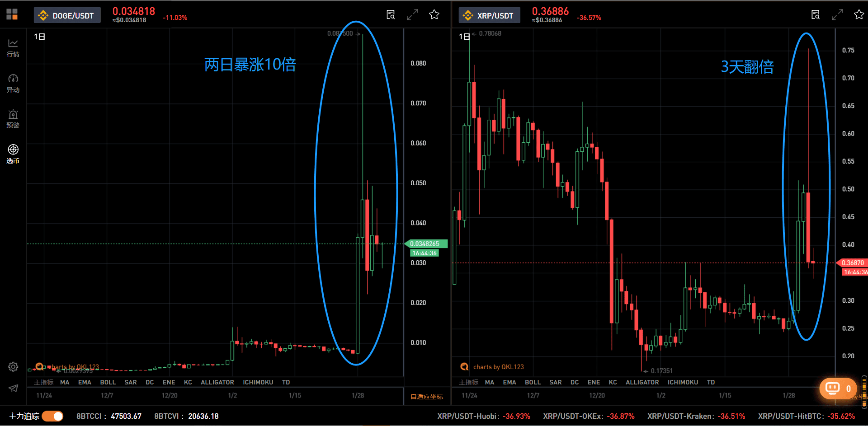Viewport: 868px width, 426px height.
Task: Click the paper plane send icon
Action: [x=13, y=388]
